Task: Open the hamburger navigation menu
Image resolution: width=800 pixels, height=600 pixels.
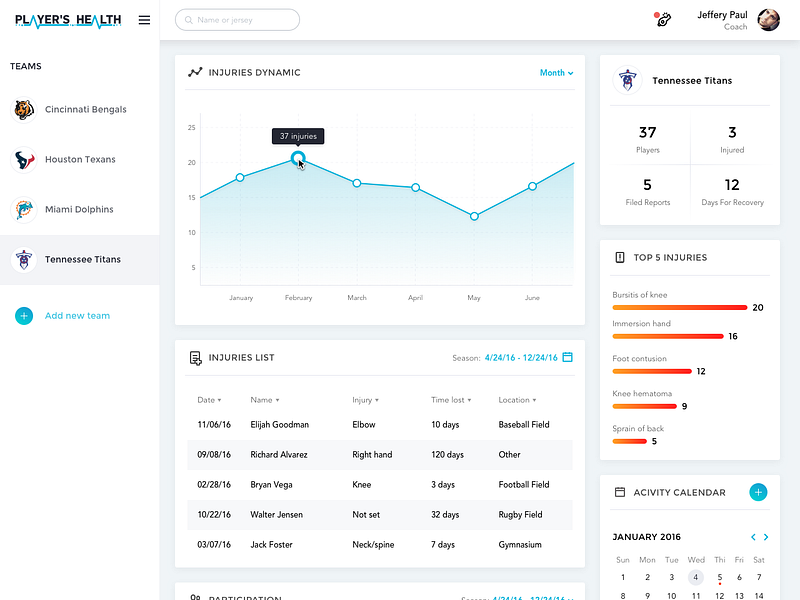Action: [x=144, y=19]
